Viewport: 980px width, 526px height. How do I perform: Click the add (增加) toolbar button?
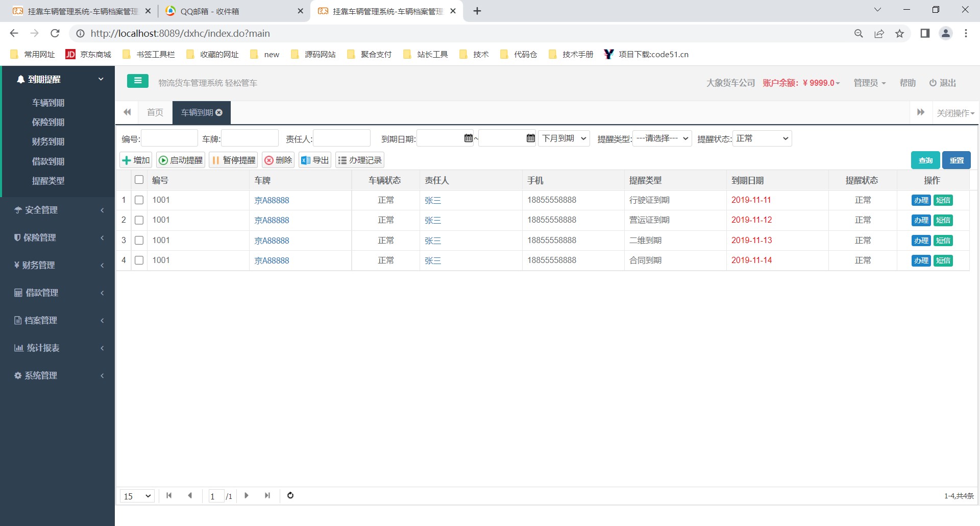click(x=136, y=160)
